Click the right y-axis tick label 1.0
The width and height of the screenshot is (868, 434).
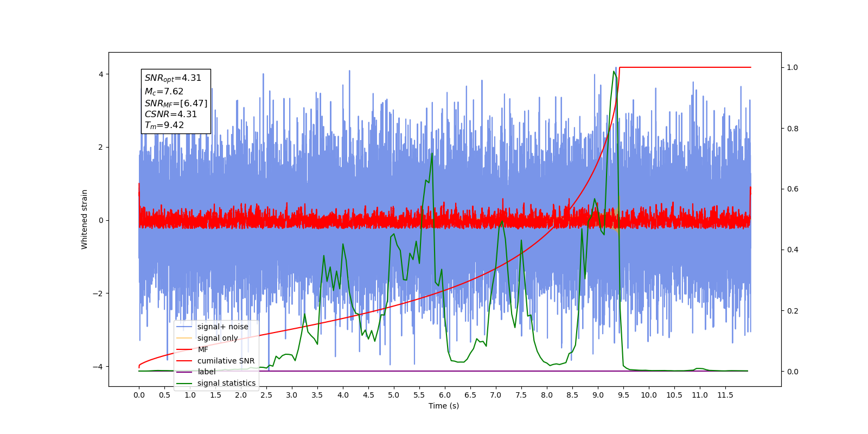[x=793, y=67]
